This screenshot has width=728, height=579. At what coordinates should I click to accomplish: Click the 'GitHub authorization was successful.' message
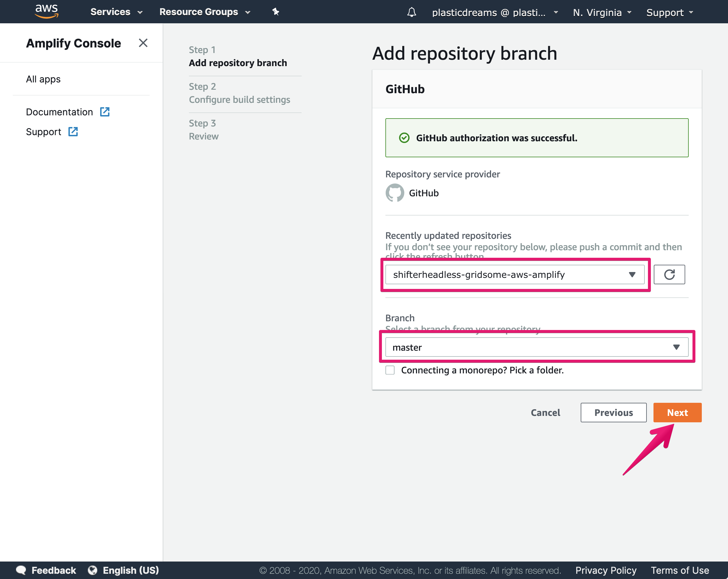tap(496, 138)
